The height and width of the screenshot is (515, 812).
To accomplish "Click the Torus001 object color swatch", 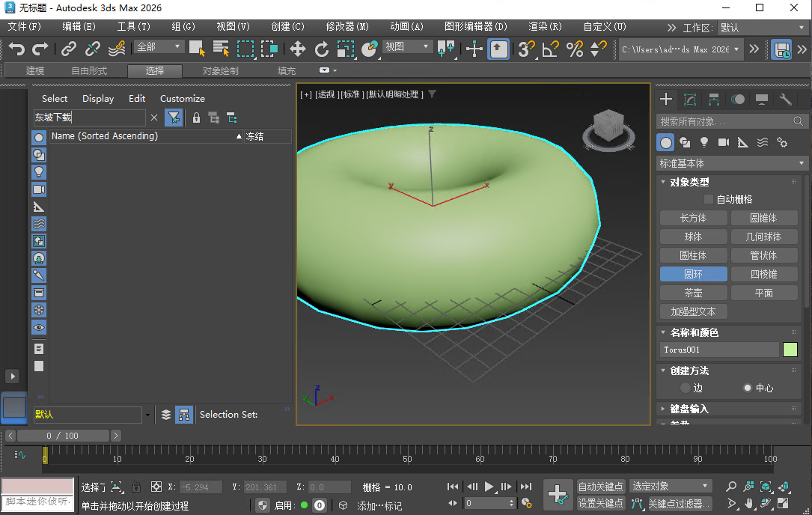I will (790, 350).
